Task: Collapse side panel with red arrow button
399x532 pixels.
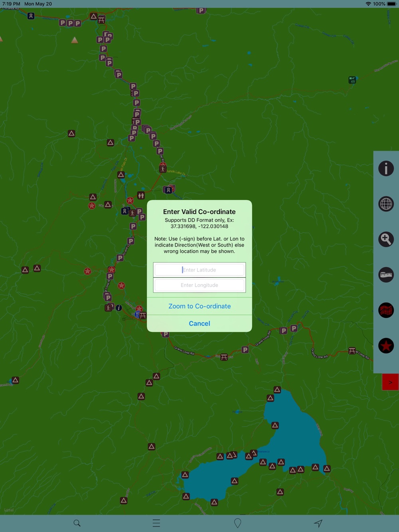Action: [x=390, y=382]
